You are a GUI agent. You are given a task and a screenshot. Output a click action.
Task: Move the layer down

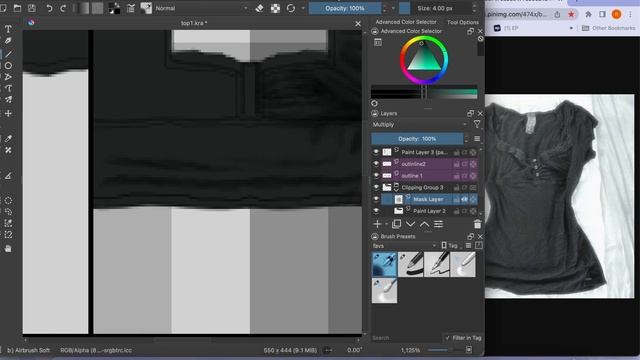click(x=410, y=224)
